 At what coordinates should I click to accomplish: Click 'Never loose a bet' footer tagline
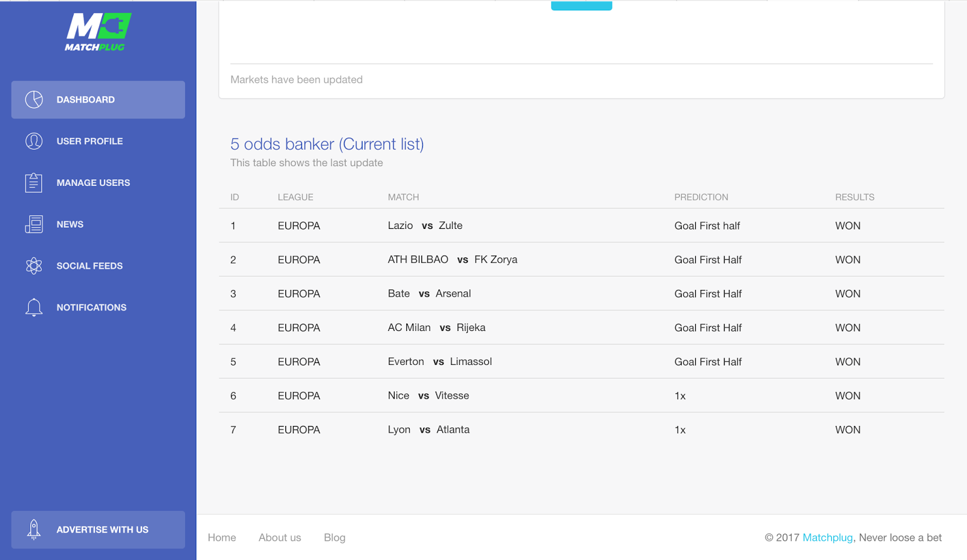click(x=900, y=538)
